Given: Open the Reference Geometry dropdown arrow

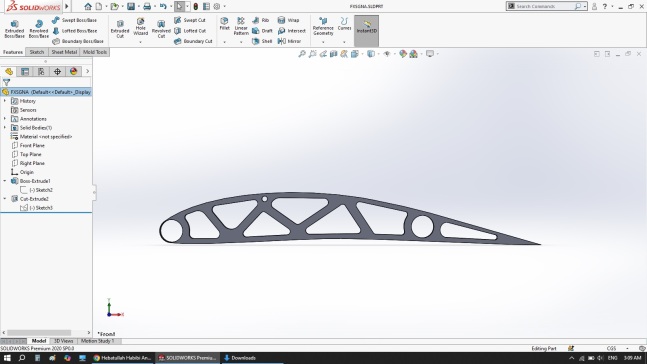Looking at the screenshot, I should click(x=323, y=42).
